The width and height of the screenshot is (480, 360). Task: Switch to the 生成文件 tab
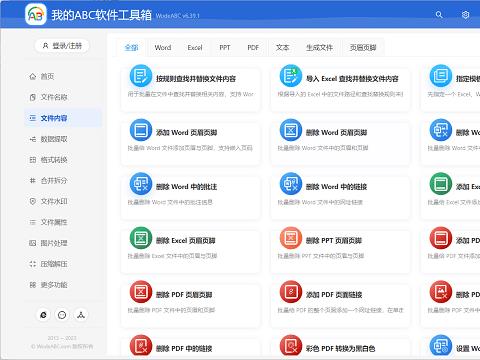tap(319, 48)
